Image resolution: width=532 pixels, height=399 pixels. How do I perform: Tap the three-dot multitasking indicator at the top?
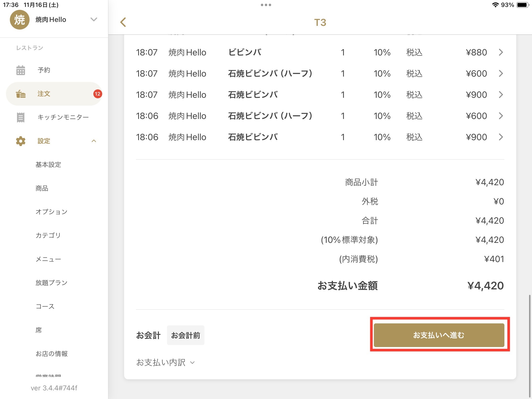(266, 5)
